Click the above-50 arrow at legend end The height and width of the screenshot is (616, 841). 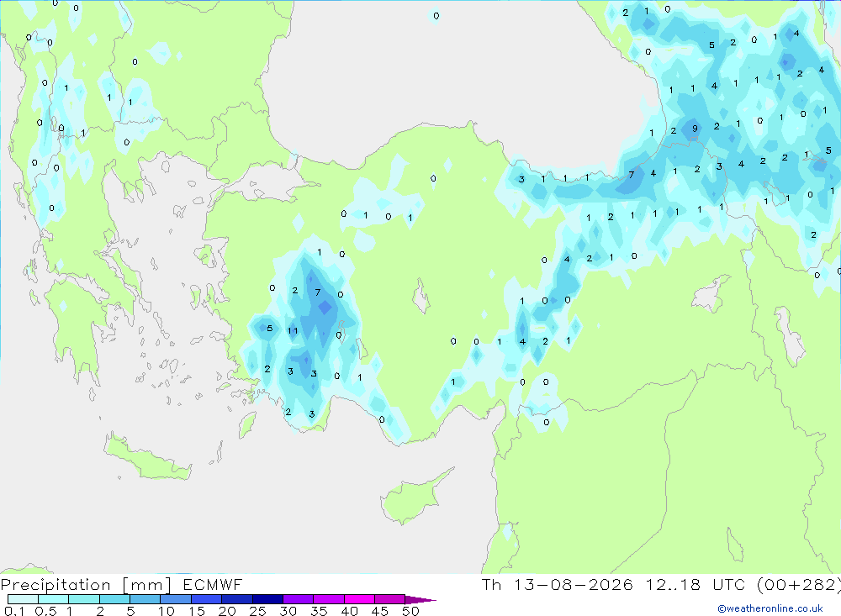420,600
